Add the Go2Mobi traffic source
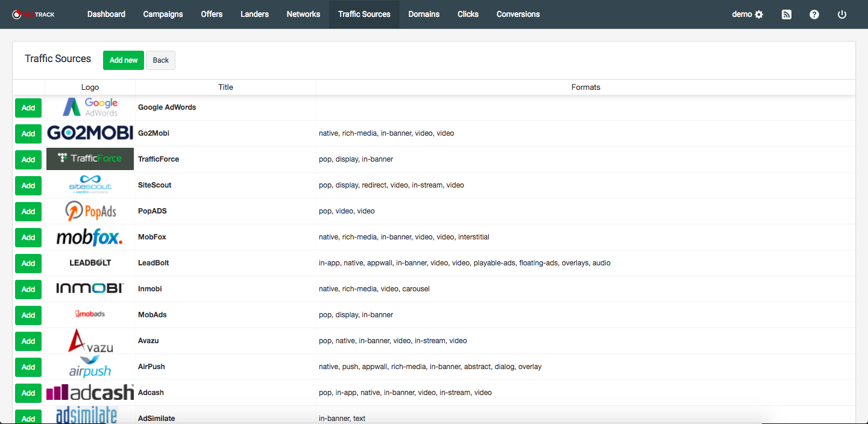The width and height of the screenshot is (868, 424). 28,134
